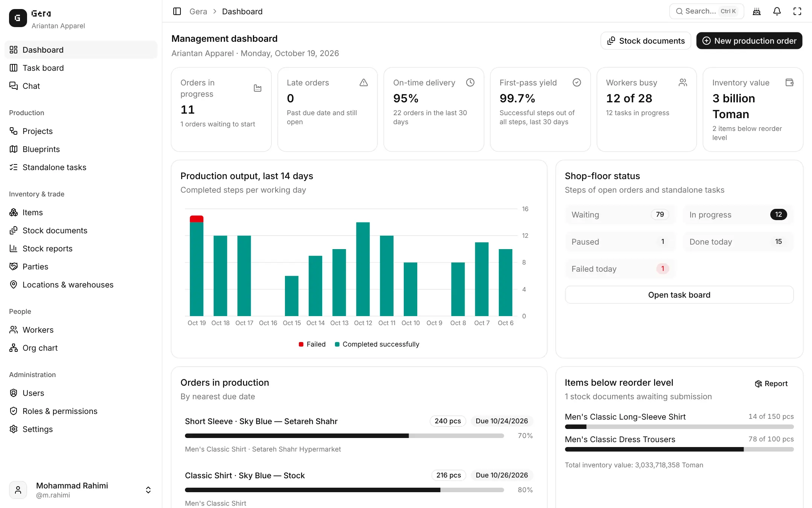Click the First-pass yield check icon
Viewport: 812px width, 508px height.
(577, 82)
